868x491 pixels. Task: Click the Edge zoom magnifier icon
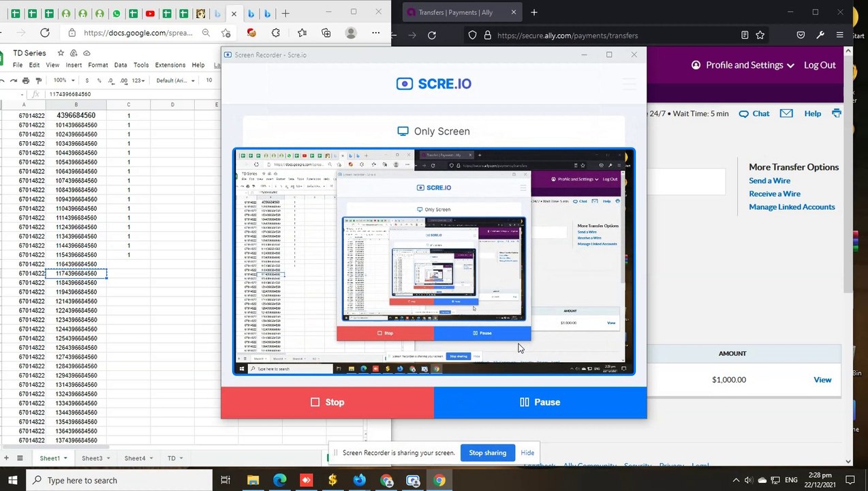206,33
